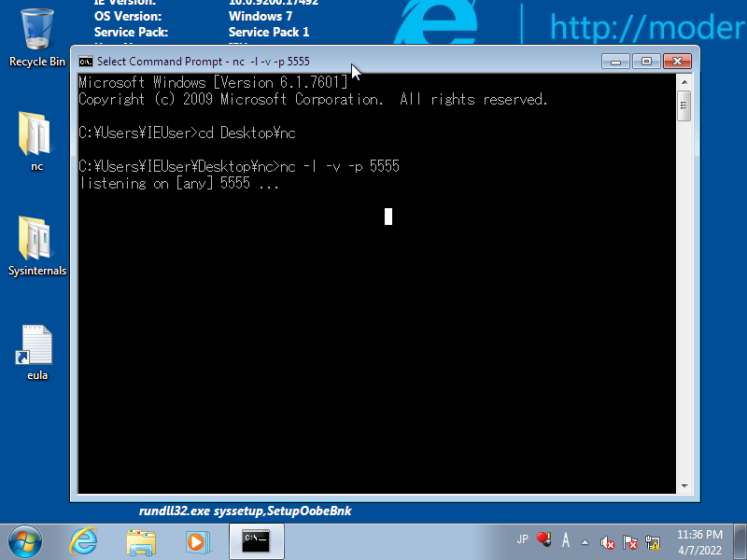Open the eula document on the desktop
Viewport: 747px width, 560px height.
pos(35,349)
